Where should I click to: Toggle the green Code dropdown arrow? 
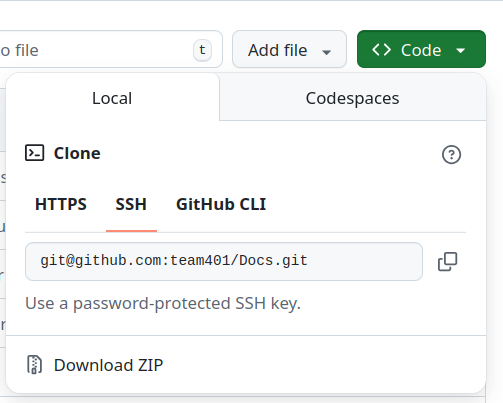pos(460,51)
